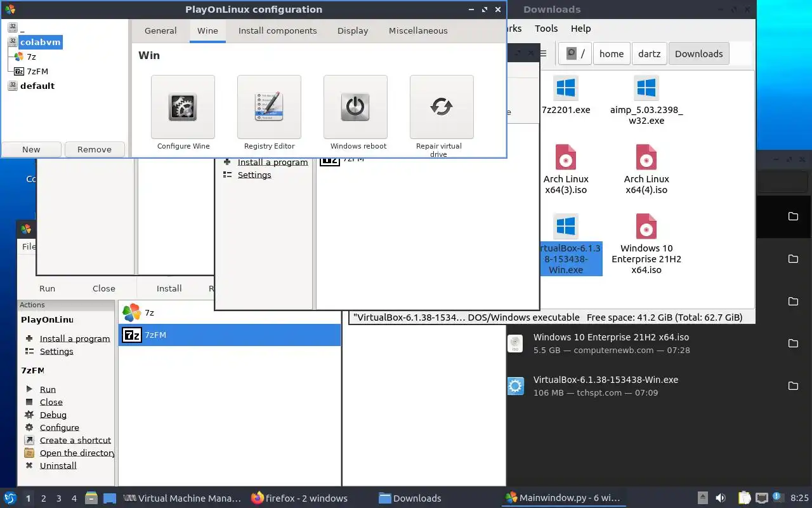Click Uninstall in the Actions panel
The height and width of the screenshot is (508, 812).
(58, 465)
